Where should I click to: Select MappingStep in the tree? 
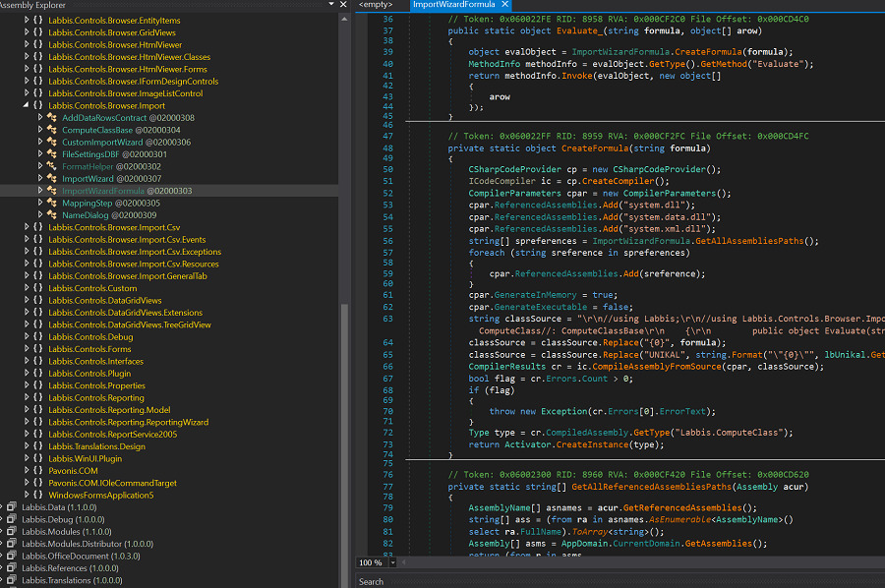(88, 203)
